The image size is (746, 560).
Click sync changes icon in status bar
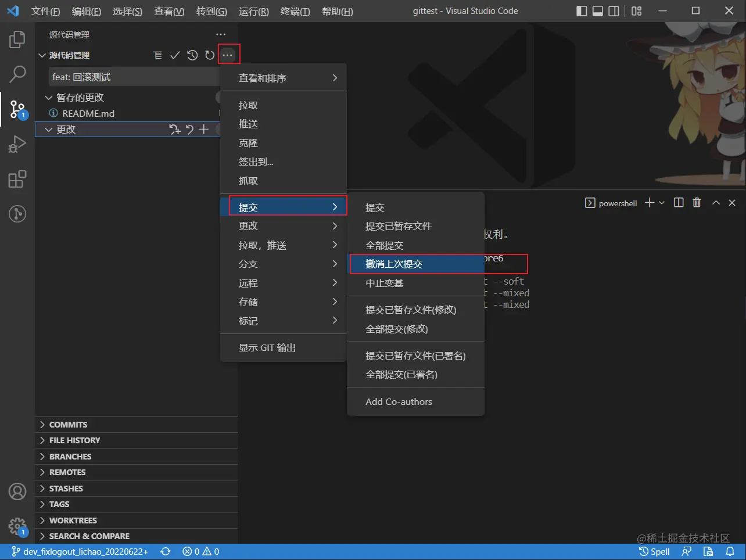coord(166,551)
